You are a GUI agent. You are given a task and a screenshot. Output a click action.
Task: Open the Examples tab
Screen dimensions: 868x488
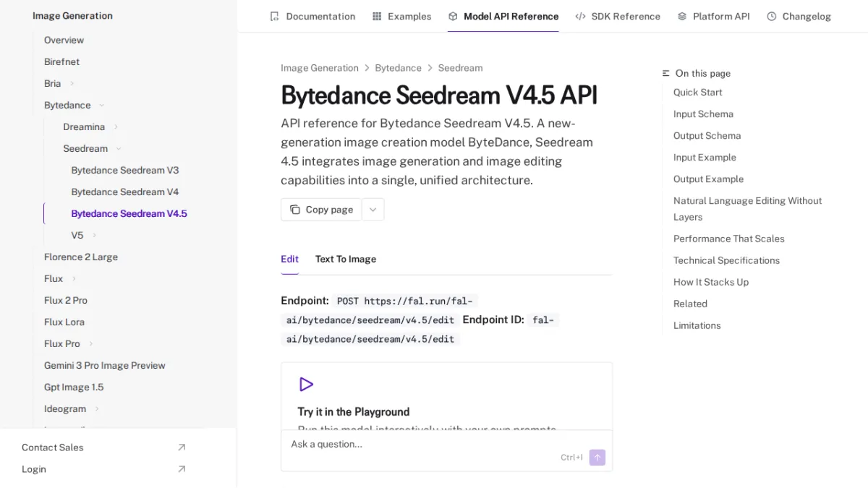401,16
